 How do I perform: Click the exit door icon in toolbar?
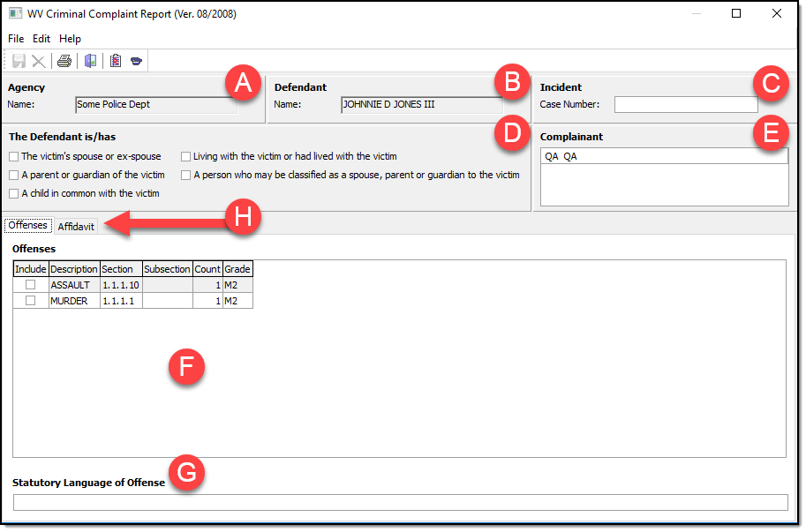(x=90, y=61)
